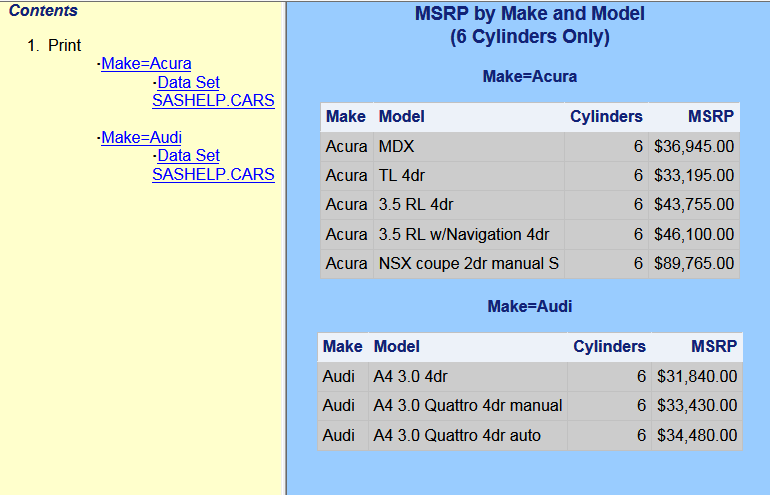This screenshot has height=495, width=770.
Task: Click the Cylinders column header in Audi table
Action: pos(609,347)
